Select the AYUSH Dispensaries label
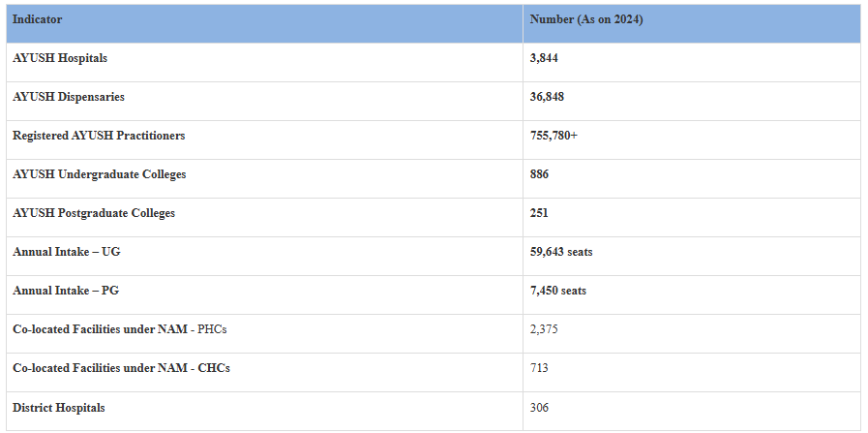 coord(69,97)
